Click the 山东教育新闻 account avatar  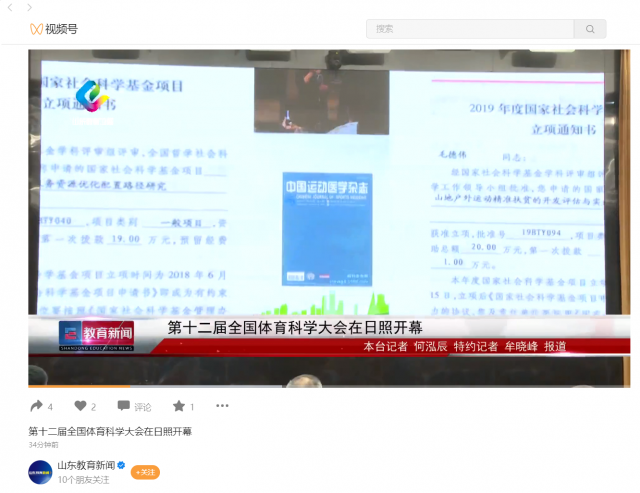40,471
